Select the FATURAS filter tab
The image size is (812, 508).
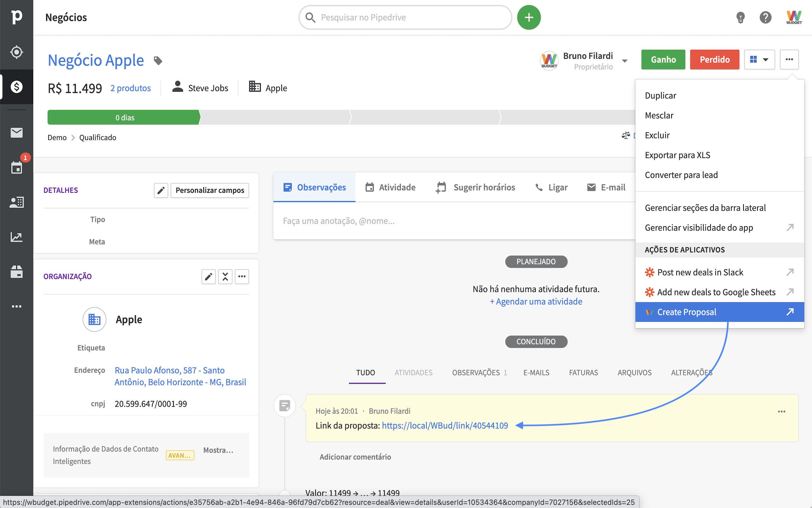pos(584,373)
